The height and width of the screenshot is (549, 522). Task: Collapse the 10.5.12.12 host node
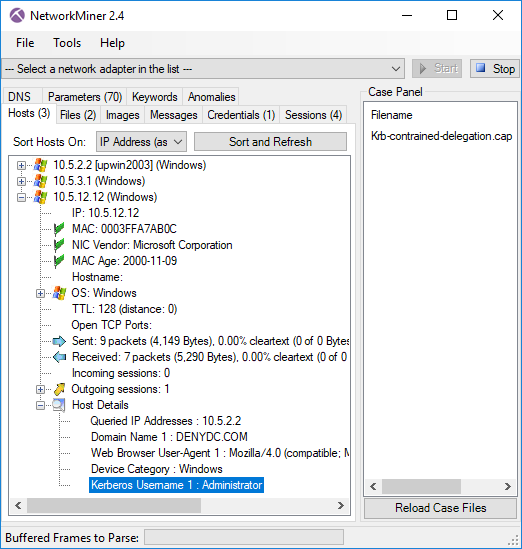coord(21,197)
